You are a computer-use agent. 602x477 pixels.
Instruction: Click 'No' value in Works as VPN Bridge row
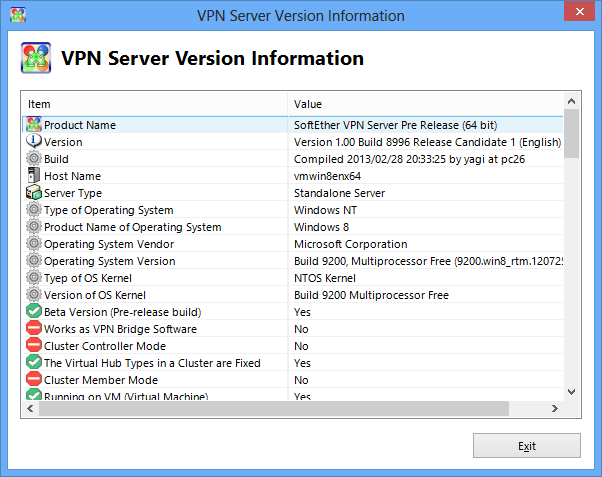(x=301, y=329)
